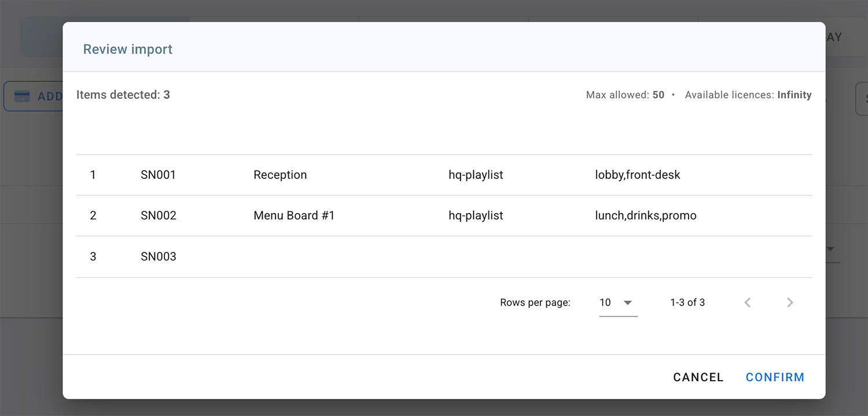Click the 1-3 of 3 pagination label
The image size is (868, 416).
[x=687, y=302]
